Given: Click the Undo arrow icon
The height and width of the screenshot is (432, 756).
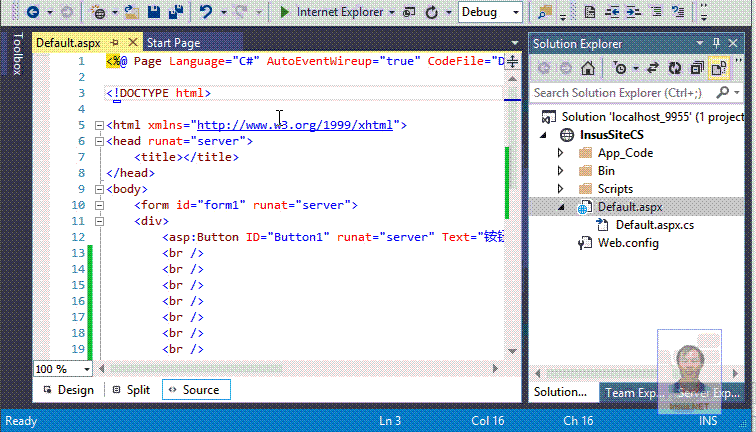Looking at the screenshot, I should coord(207,12).
